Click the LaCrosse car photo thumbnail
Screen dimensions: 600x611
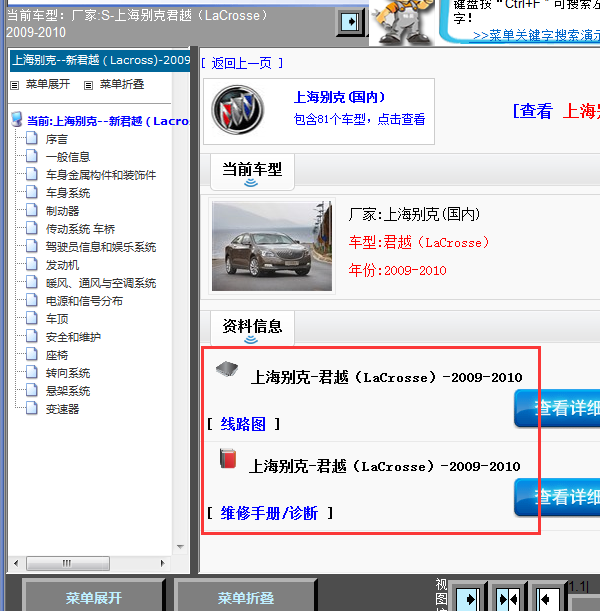(x=272, y=246)
